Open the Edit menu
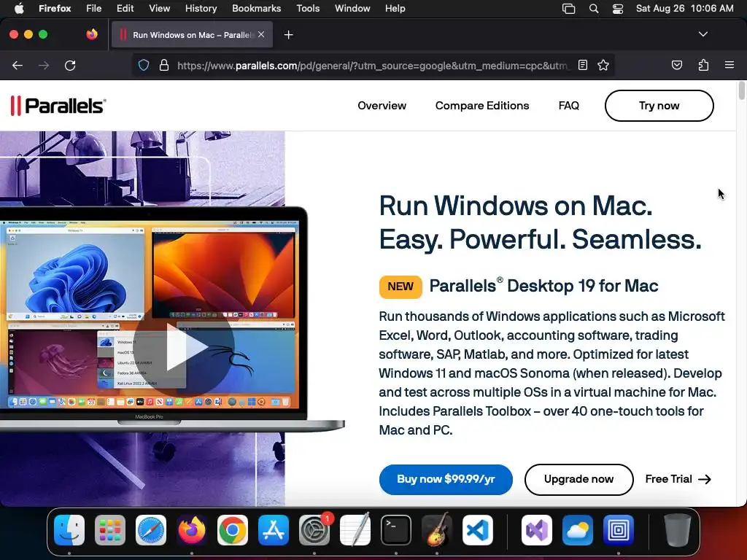Image resolution: width=747 pixels, height=560 pixels. (x=125, y=9)
